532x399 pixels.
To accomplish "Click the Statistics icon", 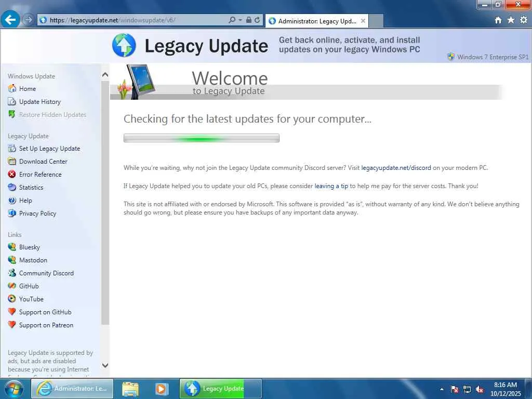I will tap(12, 187).
